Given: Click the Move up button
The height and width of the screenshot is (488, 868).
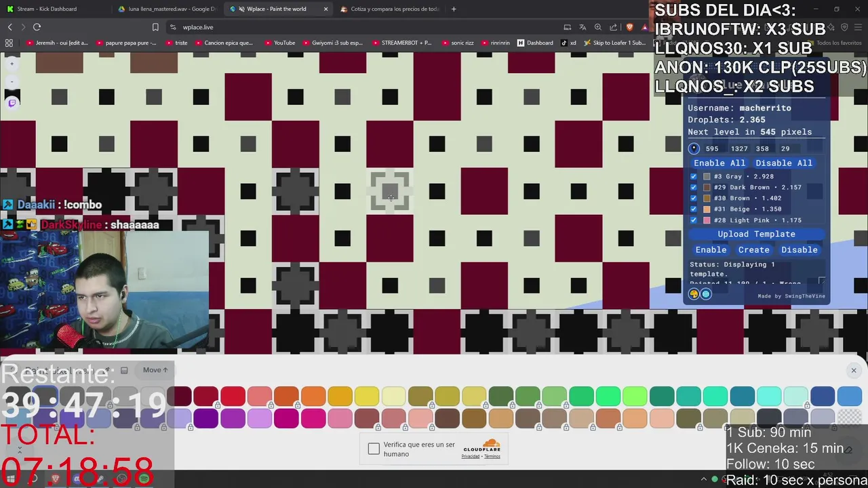Looking at the screenshot, I should click(155, 370).
